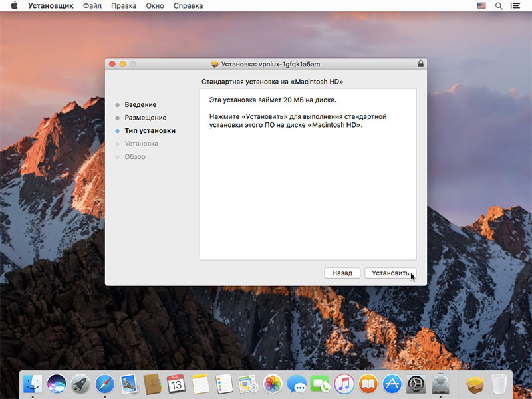The height and width of the screenshot is (399, 532).
Task: Click the lock icon in installer title bar
Action: point(421,63)
